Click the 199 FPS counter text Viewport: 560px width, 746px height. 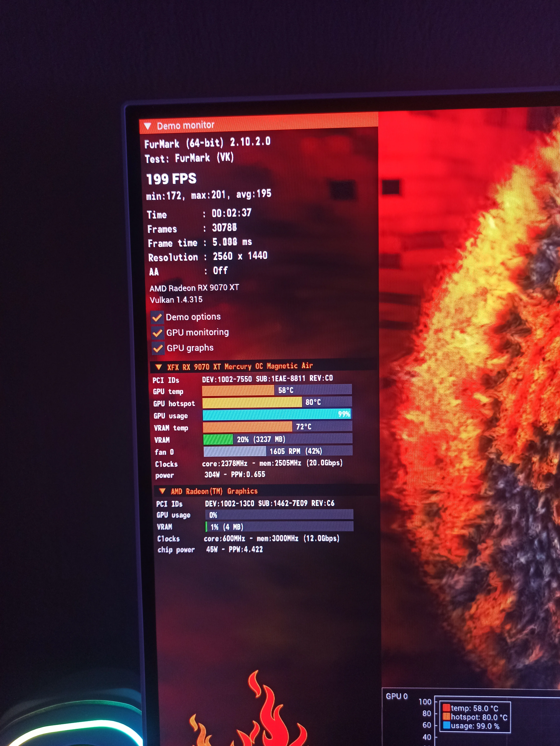coord(171,179)
